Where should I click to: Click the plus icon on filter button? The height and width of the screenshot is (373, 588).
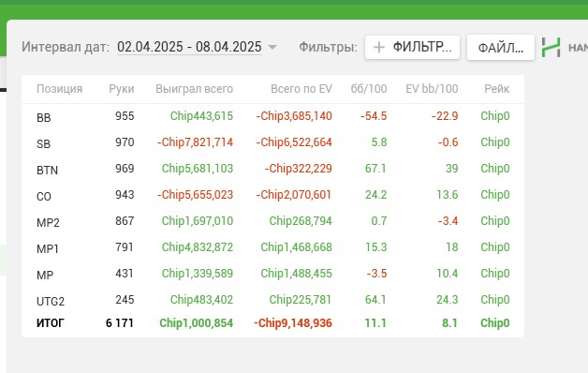(x=379, y=47)
